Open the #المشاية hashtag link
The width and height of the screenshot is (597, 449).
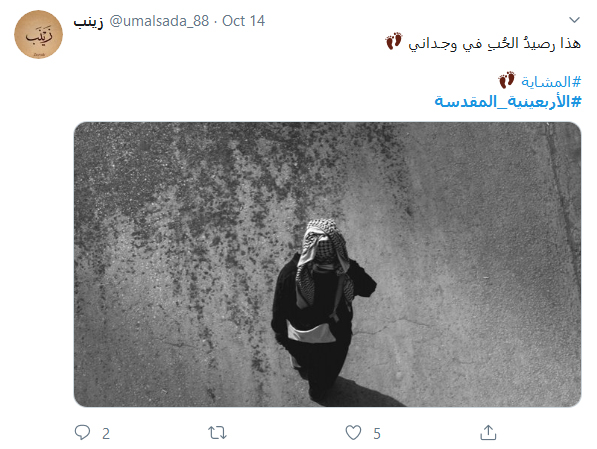[551, 81]
